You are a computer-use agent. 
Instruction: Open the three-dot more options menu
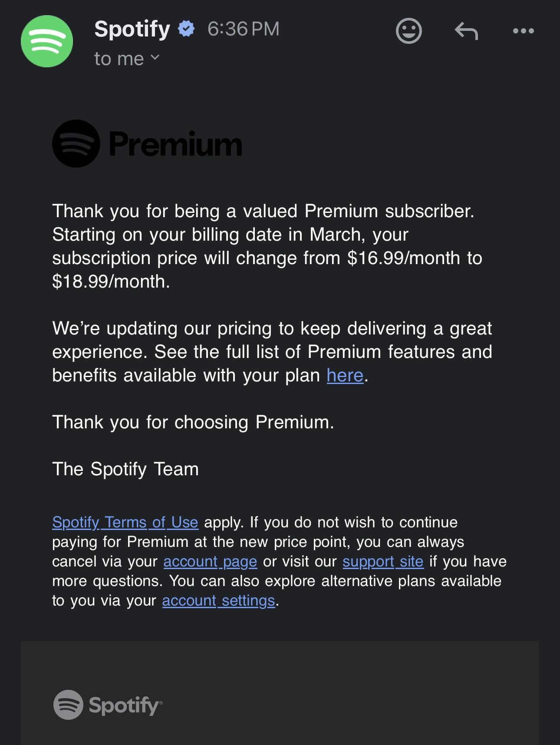(x=523, y=31)
